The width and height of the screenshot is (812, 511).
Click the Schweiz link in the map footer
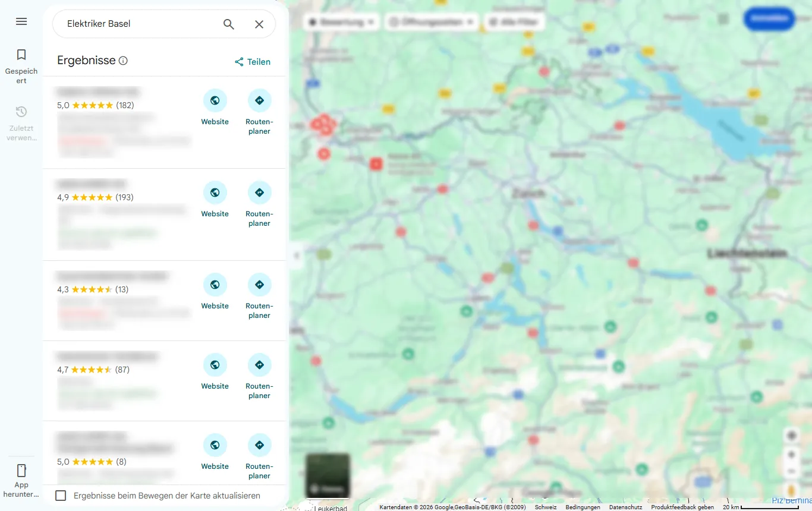tap(546, 507)
